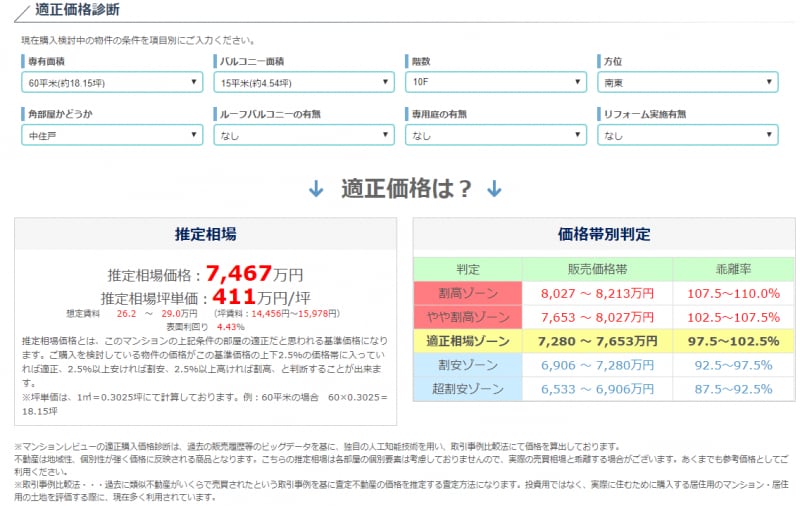This screenshot has width=800, height=506.
Task: Click the 14,456円〜15,978円 tsubo rent
Action: tap(294, 314)
